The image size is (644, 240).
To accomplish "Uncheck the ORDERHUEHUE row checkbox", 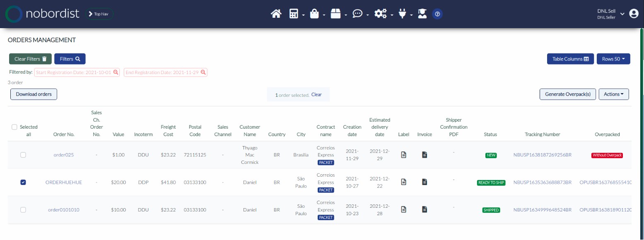I will click(23, 182).
